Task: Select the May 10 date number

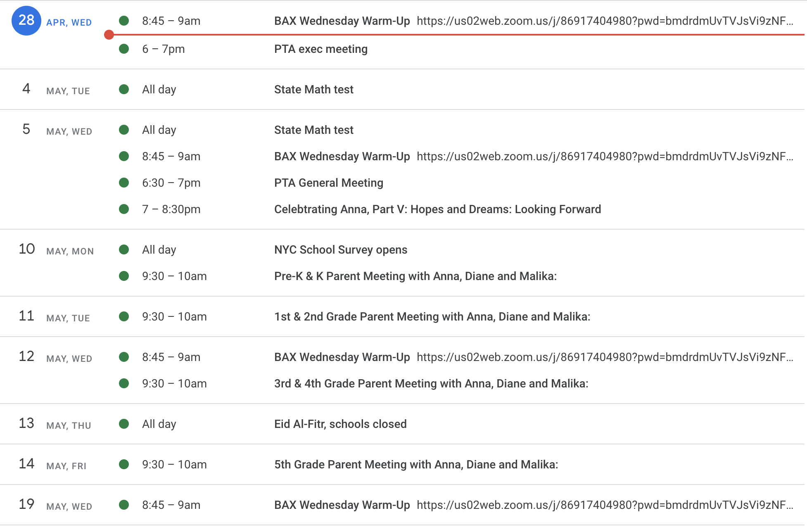Action: (x=27, y=249)
